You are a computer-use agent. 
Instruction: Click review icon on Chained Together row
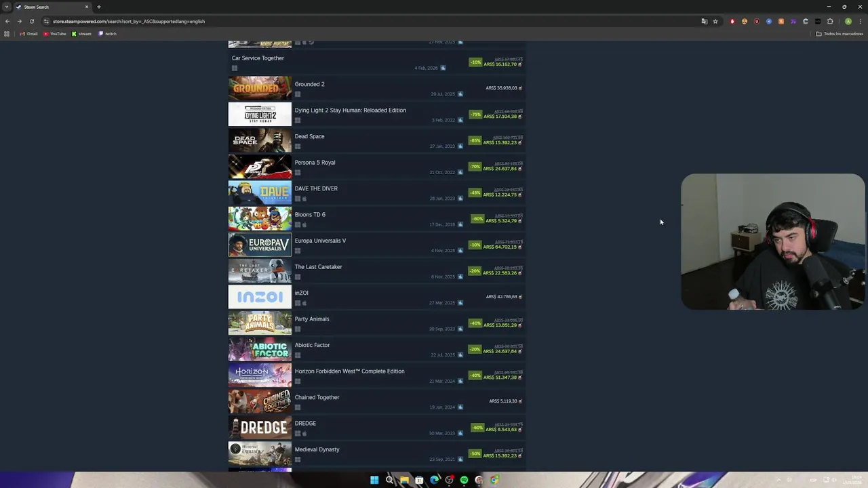(460, 407)
